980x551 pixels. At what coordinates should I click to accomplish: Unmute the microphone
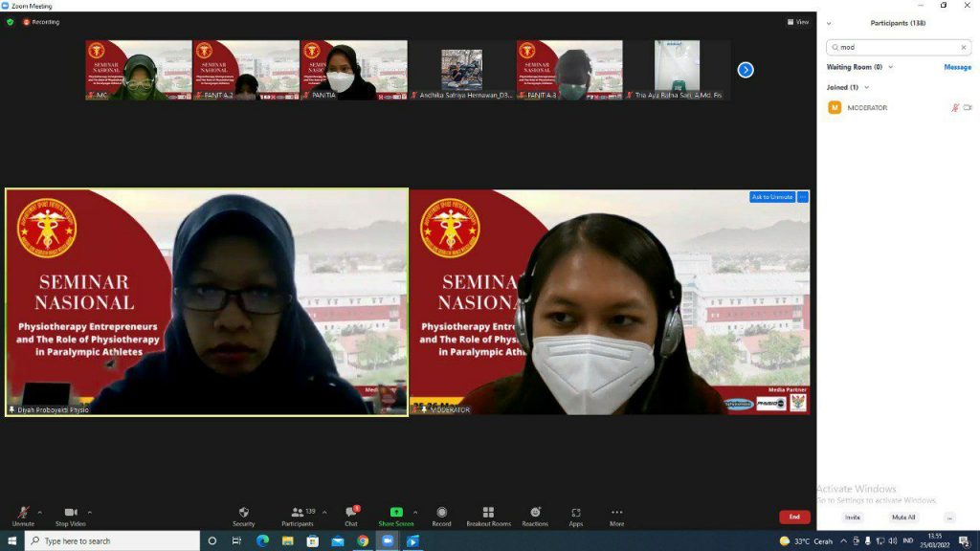[x=23, y=514]
